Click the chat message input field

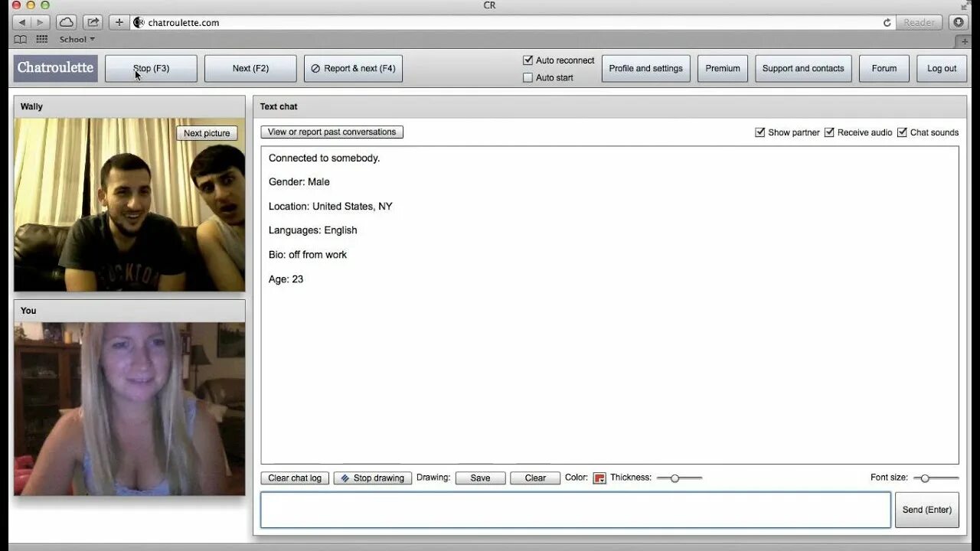pos(576,510)
